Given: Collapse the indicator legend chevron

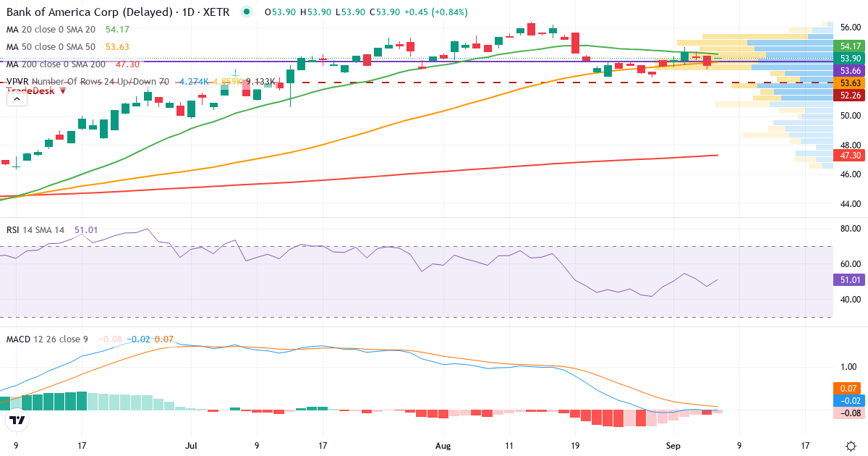Looking at the screenshot, I should click(17, 98).
